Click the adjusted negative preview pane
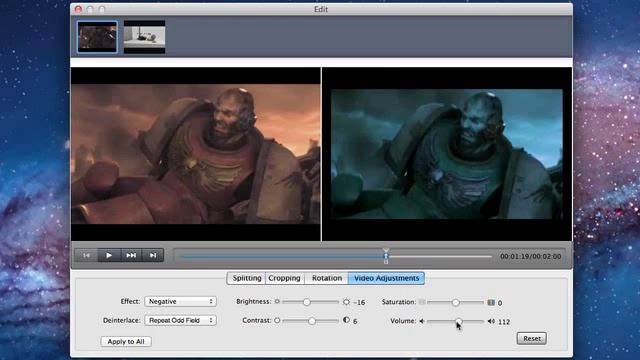The image size is (640, 360). [x=447, y=154]
